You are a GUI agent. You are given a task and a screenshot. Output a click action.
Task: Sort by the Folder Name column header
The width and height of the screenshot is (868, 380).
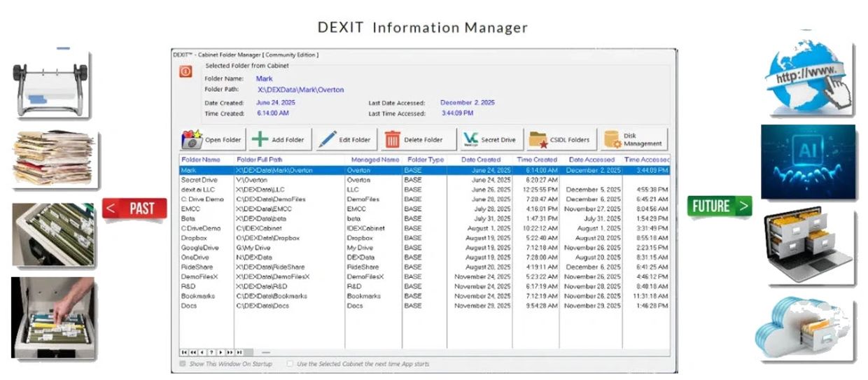(x=201, y=160)
